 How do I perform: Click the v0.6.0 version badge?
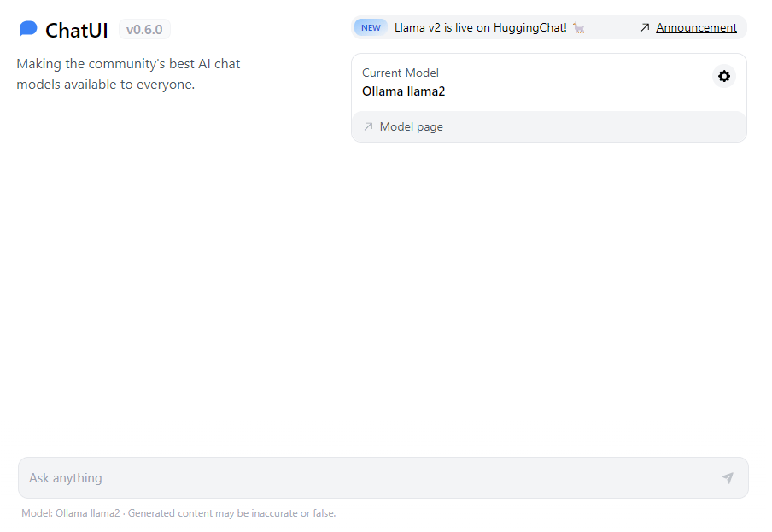pyautogui.click(x=144, y=30)
